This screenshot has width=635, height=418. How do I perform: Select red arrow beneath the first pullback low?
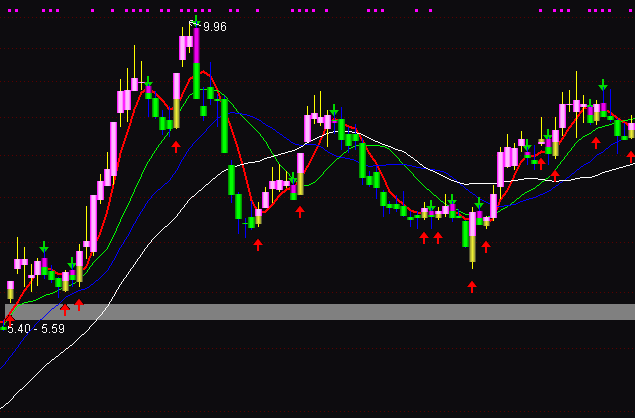click(x=258, y=244)
